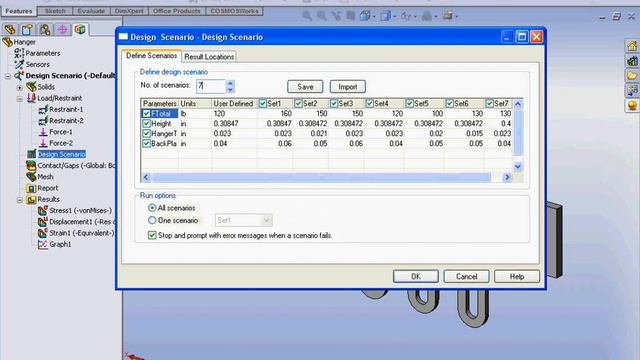Open the ConfigurationManager tab icon
The image size is (640, 360).
click(x=45, y=29)
